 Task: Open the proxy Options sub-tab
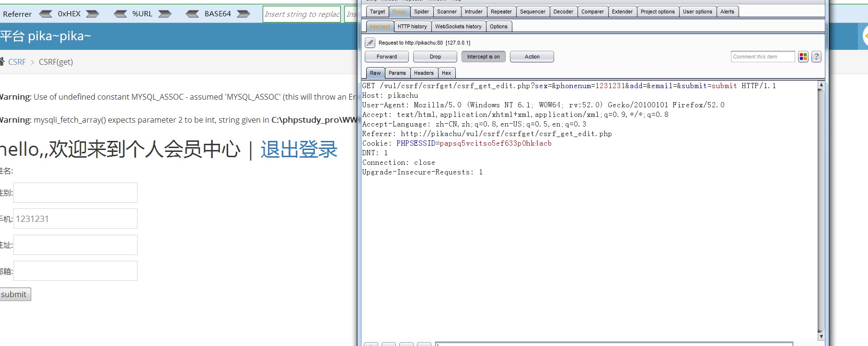coord(498,26)
